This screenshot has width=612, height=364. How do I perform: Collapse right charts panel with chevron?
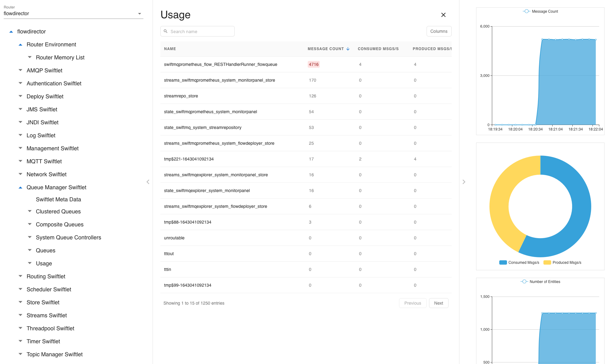tap(464, 182)
